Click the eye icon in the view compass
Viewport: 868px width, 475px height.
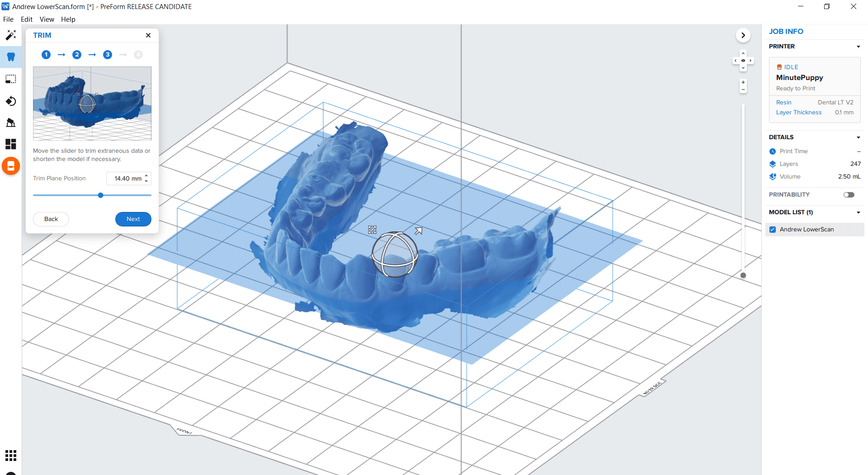coord(743,60)
